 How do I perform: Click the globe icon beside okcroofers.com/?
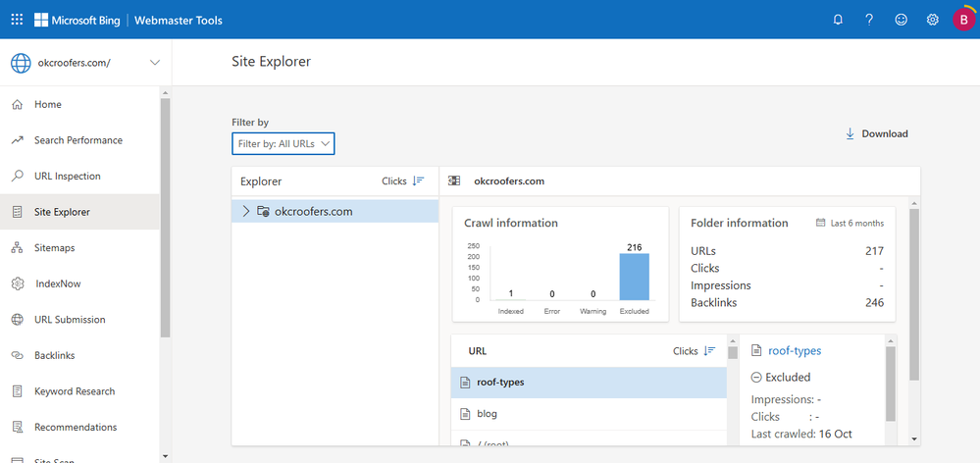click(x=21, y=63)
